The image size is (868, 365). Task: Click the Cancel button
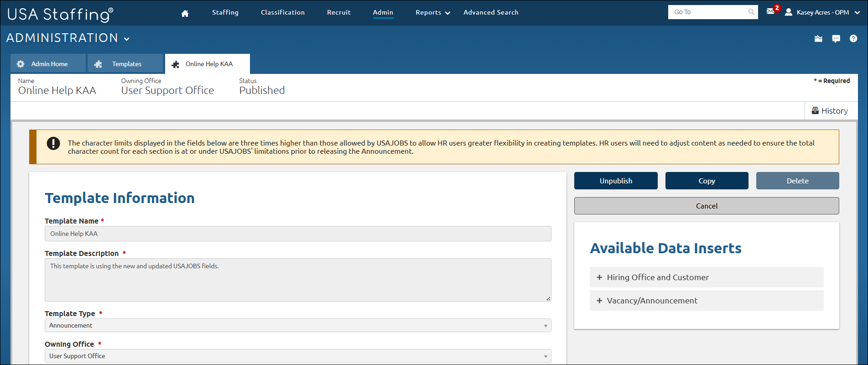click(x=707, y=206)
